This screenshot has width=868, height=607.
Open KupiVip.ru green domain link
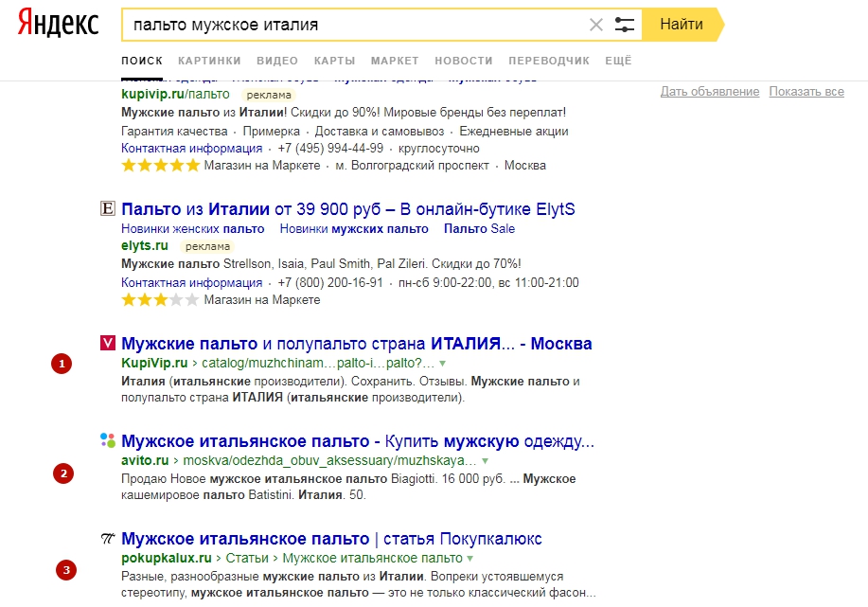click(154, 363)
